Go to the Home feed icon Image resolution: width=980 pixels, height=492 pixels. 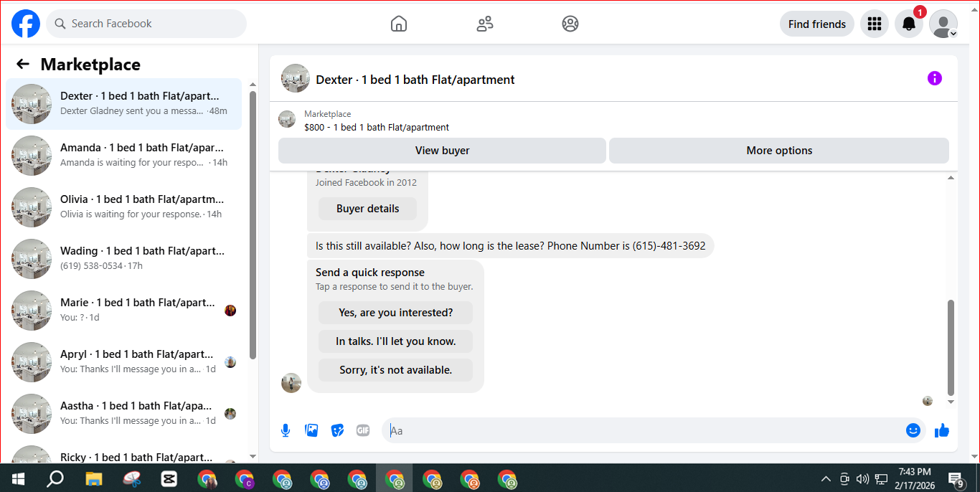point(399,24)
